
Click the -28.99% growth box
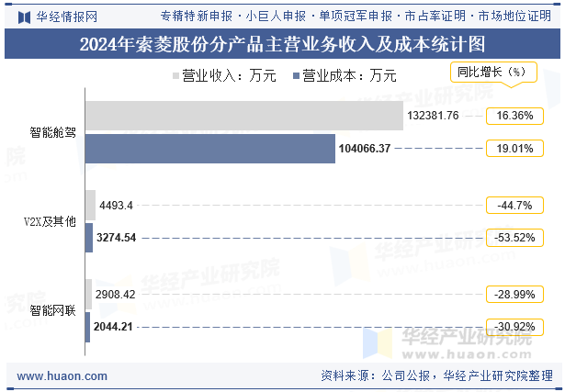click(x=514, y=295)
